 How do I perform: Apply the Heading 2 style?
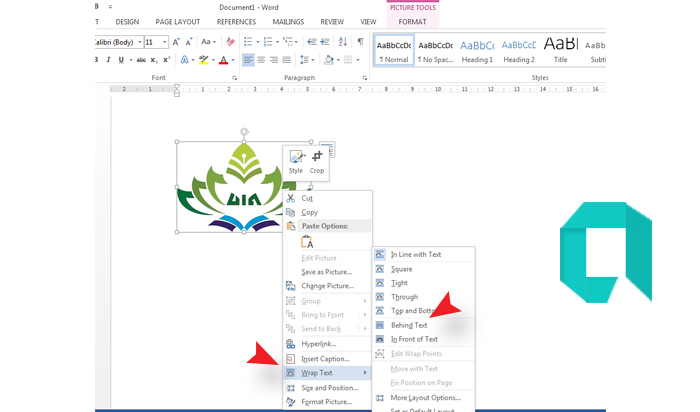click(519, 51)
